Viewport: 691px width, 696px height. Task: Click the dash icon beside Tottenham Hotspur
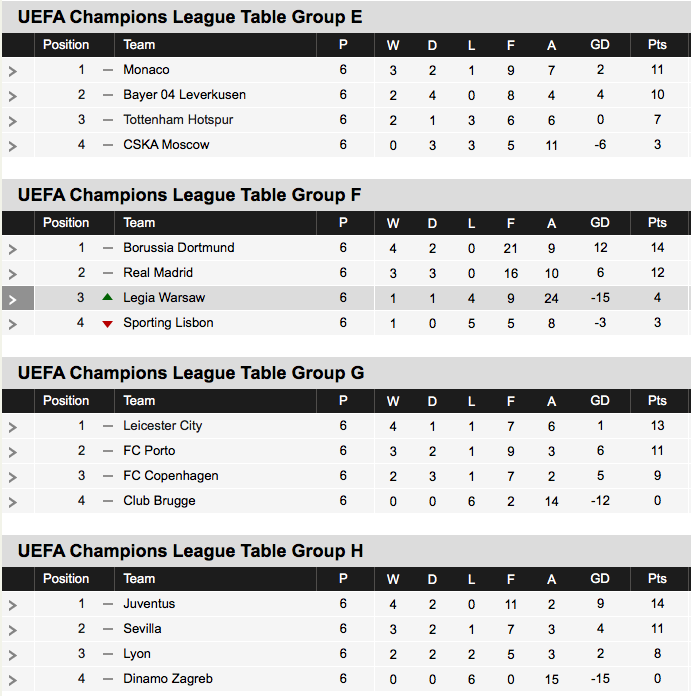pos(108,120)
